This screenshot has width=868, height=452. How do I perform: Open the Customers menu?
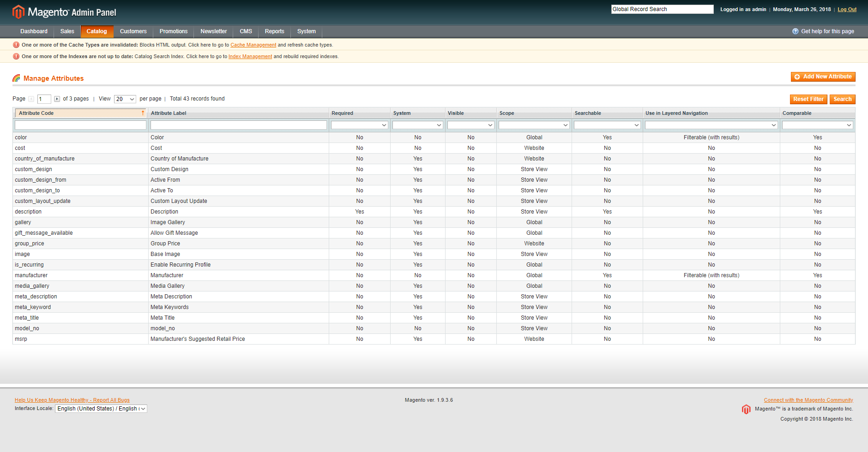click(133, 31)
